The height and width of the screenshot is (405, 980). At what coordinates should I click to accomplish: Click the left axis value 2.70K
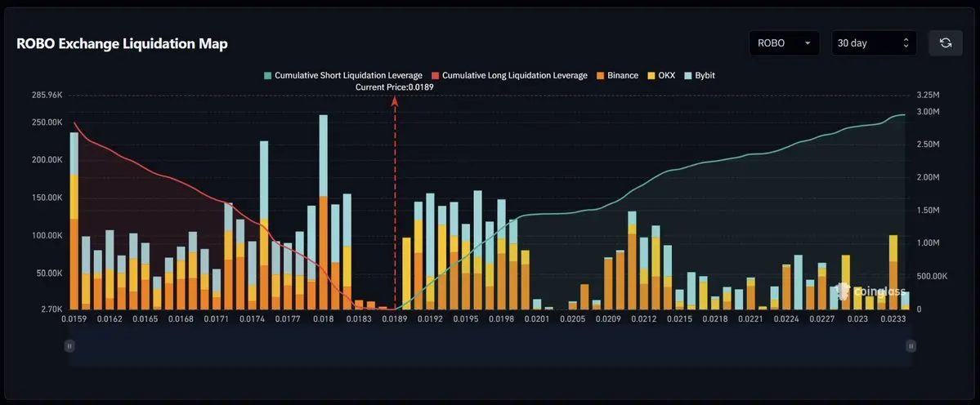tap(51, 309)
